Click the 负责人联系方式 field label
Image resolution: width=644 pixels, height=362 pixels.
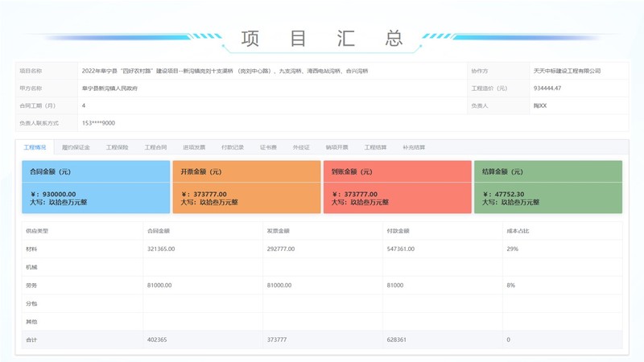[x=39, y=123]
